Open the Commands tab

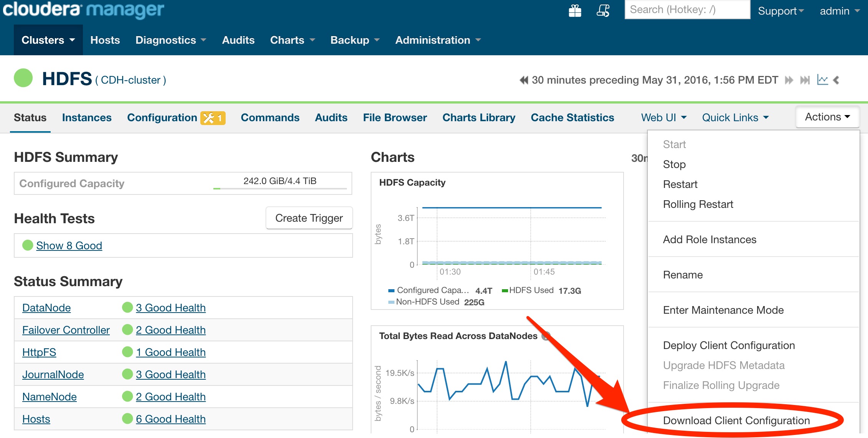tap(270, 117)
